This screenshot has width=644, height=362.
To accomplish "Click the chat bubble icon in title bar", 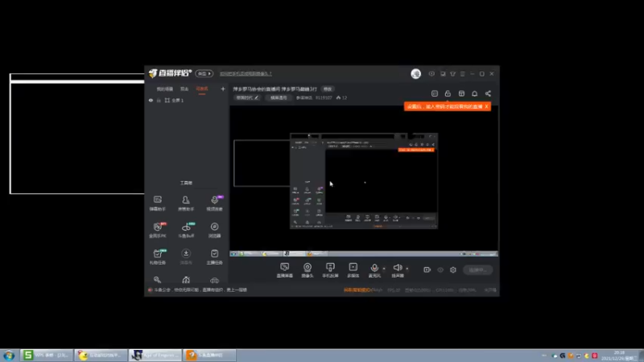I will click(x=431, y=74).
